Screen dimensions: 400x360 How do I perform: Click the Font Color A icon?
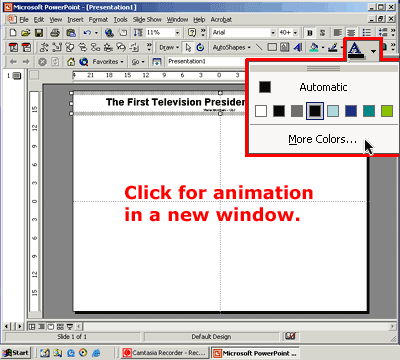tap(356, 50)
